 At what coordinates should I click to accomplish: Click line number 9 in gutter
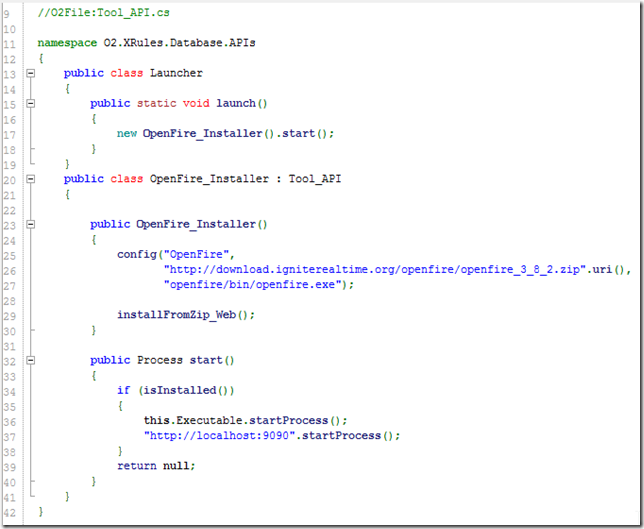click(7, 14)
